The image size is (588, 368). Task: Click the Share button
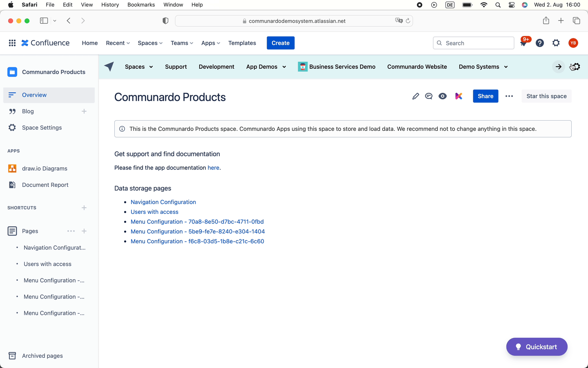(x=486, y=96)
